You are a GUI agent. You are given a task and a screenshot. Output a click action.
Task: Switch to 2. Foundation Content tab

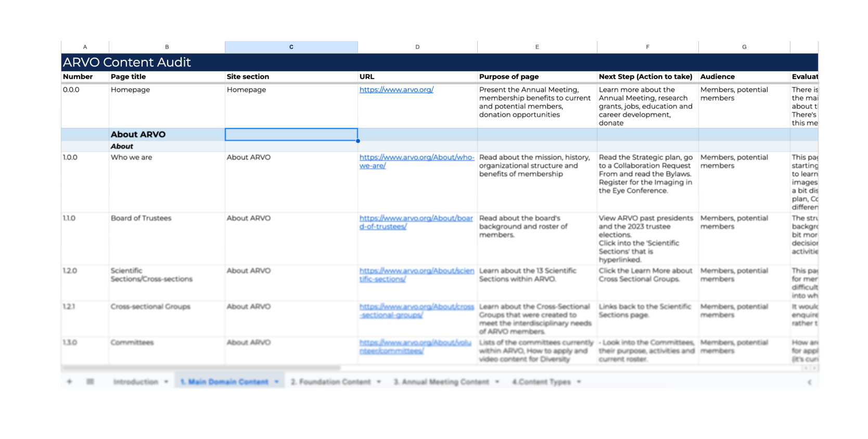330,382
